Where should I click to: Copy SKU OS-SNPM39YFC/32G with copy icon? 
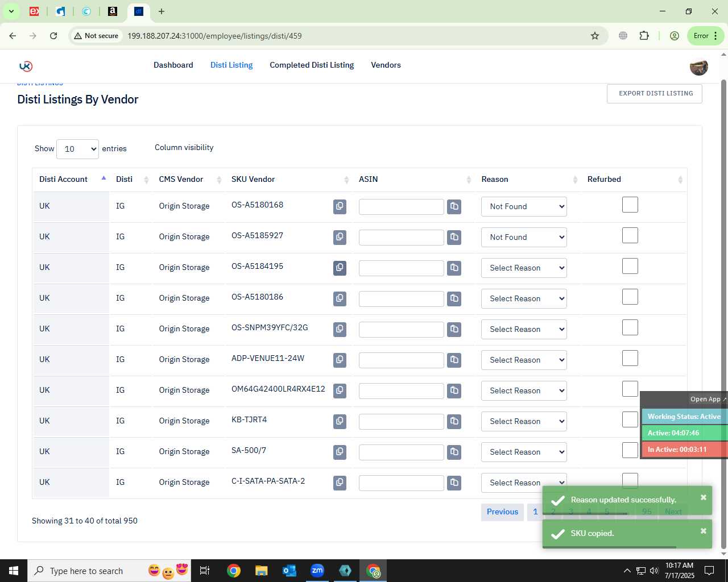pos(340,329)
